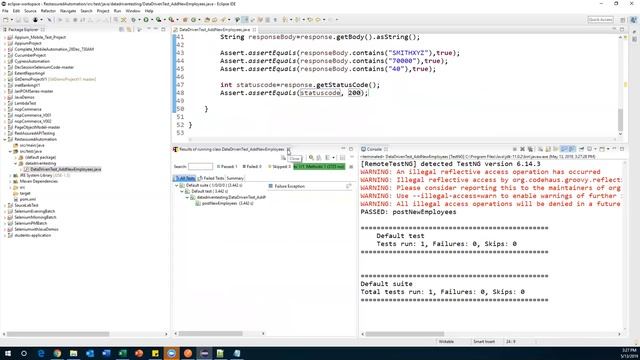640x360 pixels.
Task: Click the Open Perspective icon near Quick Access
Action: [x=623, y=20]
